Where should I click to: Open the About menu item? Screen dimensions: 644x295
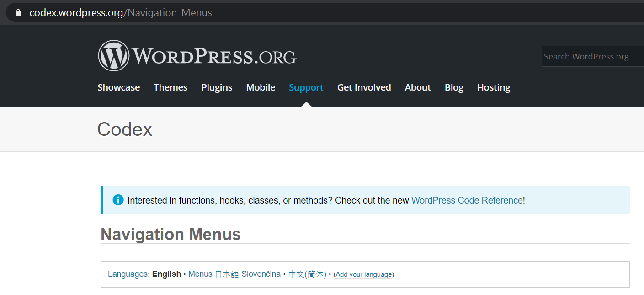(418, 87)
